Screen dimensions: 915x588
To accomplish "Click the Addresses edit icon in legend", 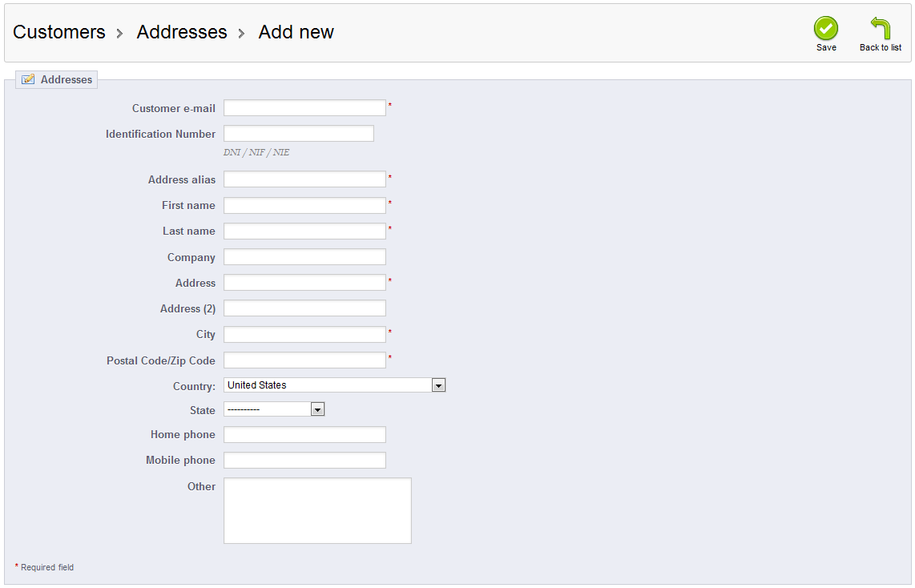I will click(x=28, y=79).
